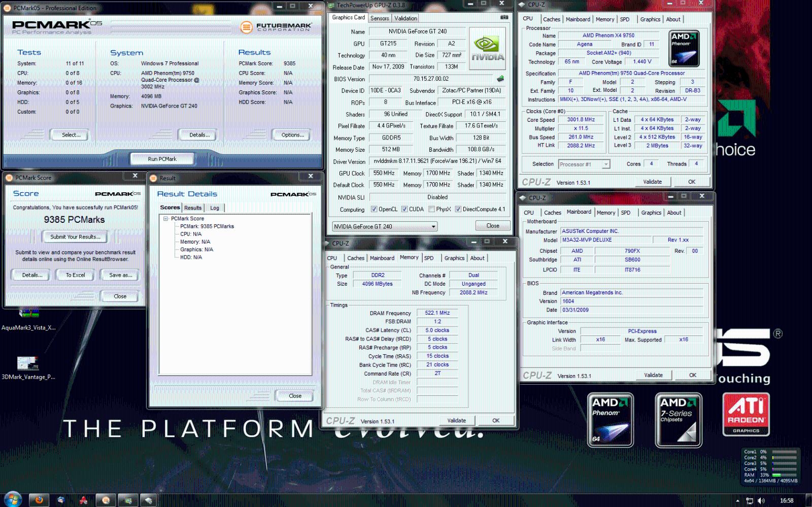Click the PCMark Score window title icon
This screenshot has height=507, width=812.
9,178
